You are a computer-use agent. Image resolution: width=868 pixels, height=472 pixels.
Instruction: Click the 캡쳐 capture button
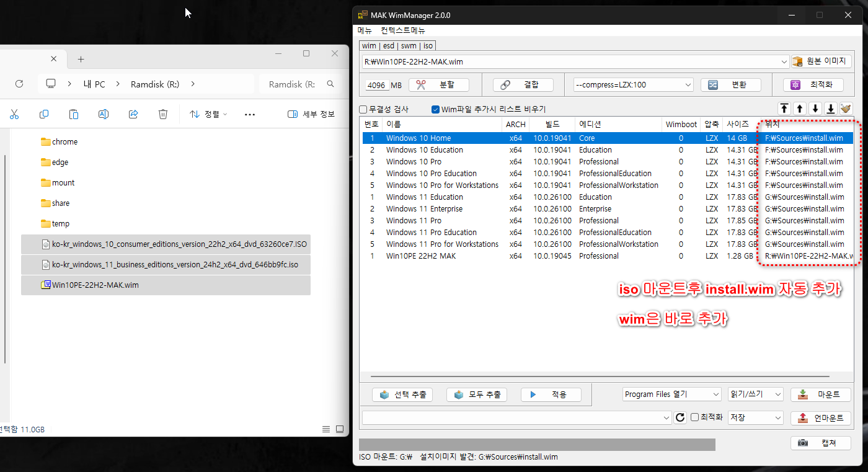pos(820,443)
